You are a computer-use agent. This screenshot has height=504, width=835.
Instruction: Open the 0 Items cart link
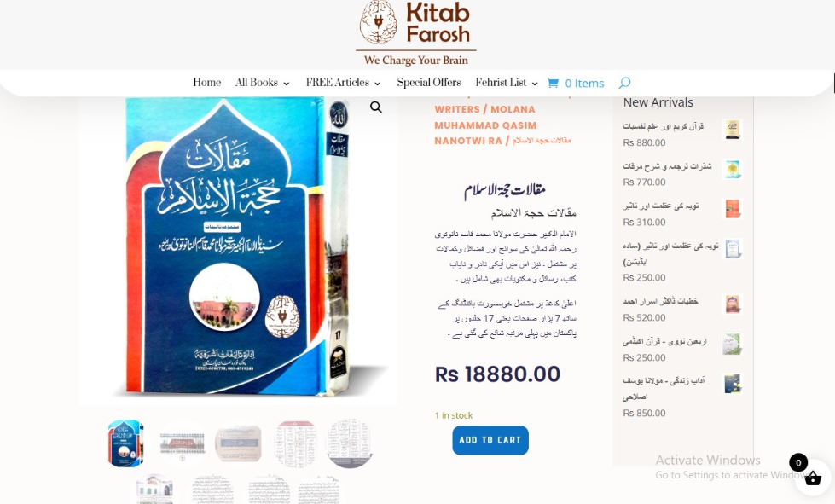(584, 84)
